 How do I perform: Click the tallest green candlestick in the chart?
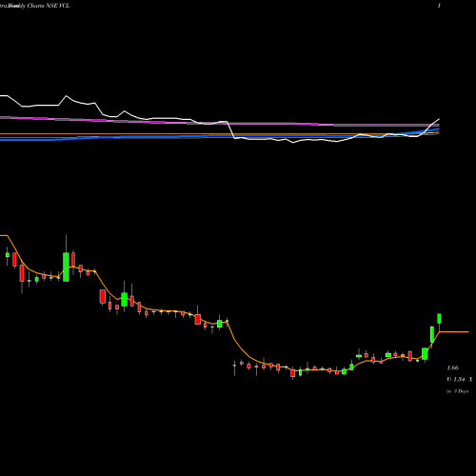[x=66, y=267]
